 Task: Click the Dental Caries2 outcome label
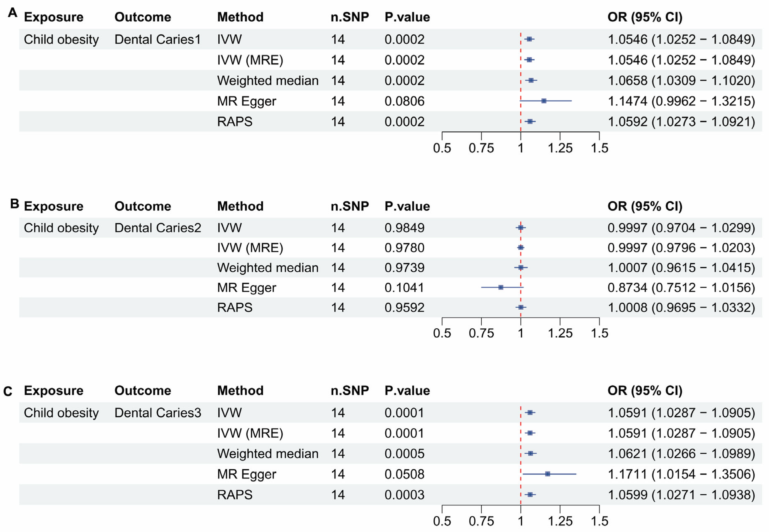point(158,228)
